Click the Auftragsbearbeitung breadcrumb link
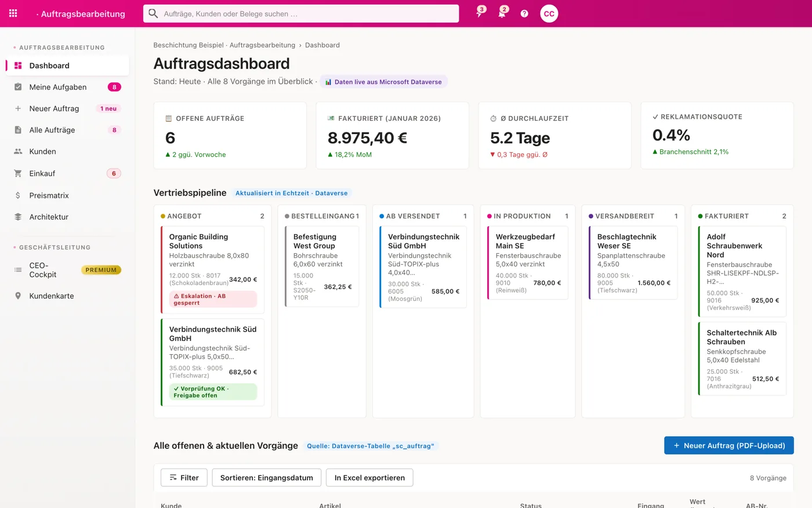812x508 pixels. point(262,45)
